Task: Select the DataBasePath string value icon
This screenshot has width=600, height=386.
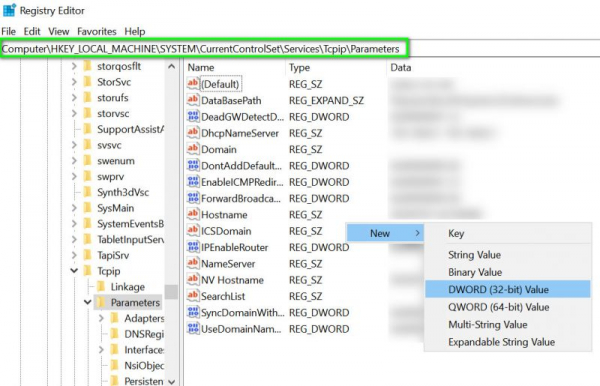Action: coord(193,100)
